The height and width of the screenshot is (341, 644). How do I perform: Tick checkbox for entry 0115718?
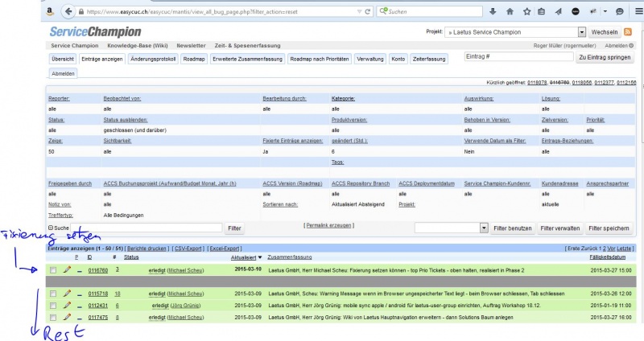click(x=53, y=294)
